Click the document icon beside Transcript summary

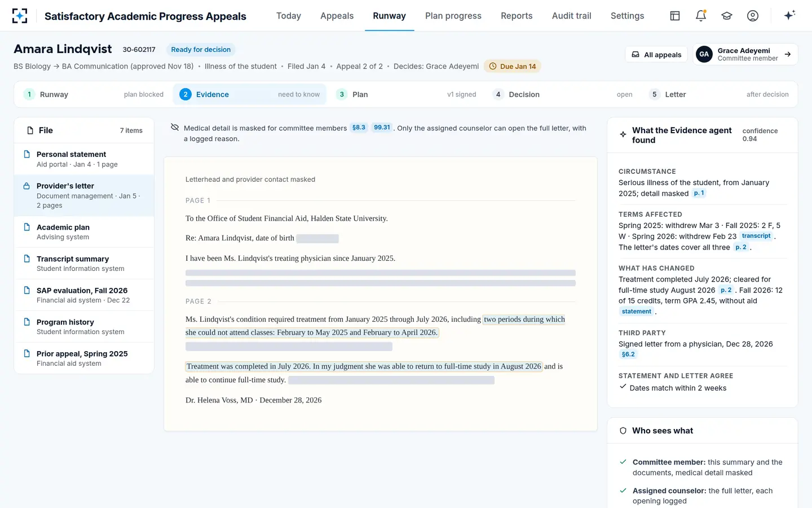click(27, 259)
